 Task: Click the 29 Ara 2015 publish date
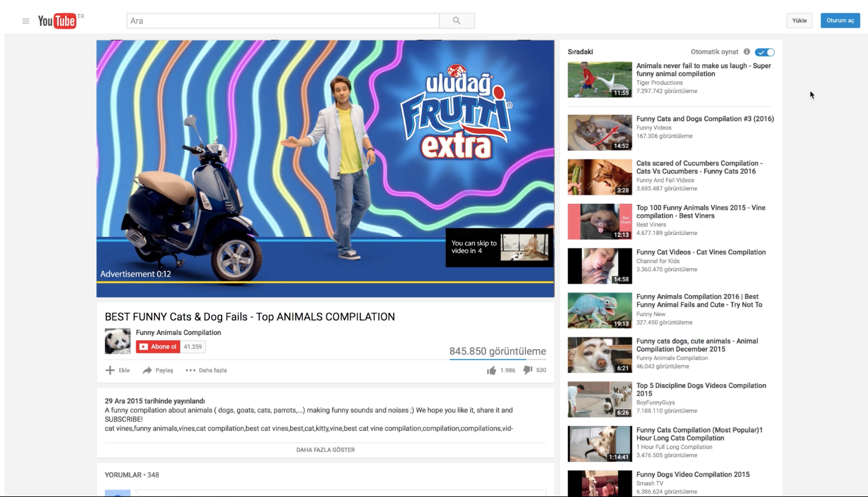pyautogui.click(x=155, y=401)
